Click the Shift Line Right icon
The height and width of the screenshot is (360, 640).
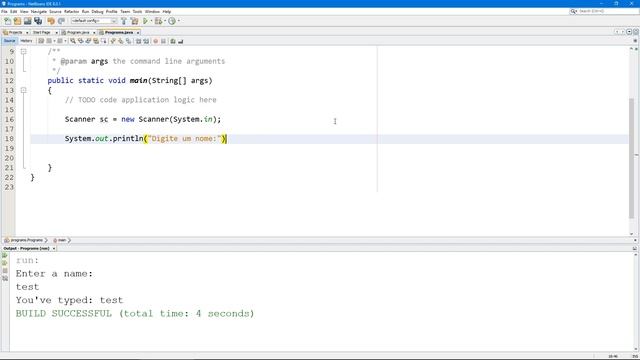pos(146,41)
